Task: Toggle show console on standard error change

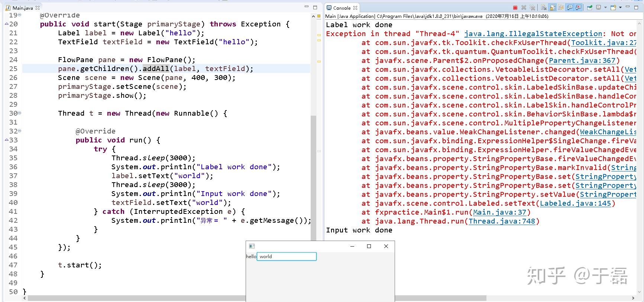Action: tap(578, 7)
